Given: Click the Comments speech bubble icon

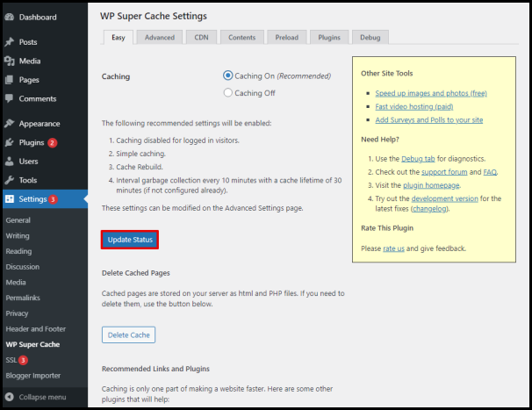Looking at the screenshot, I should coord(10,98).
